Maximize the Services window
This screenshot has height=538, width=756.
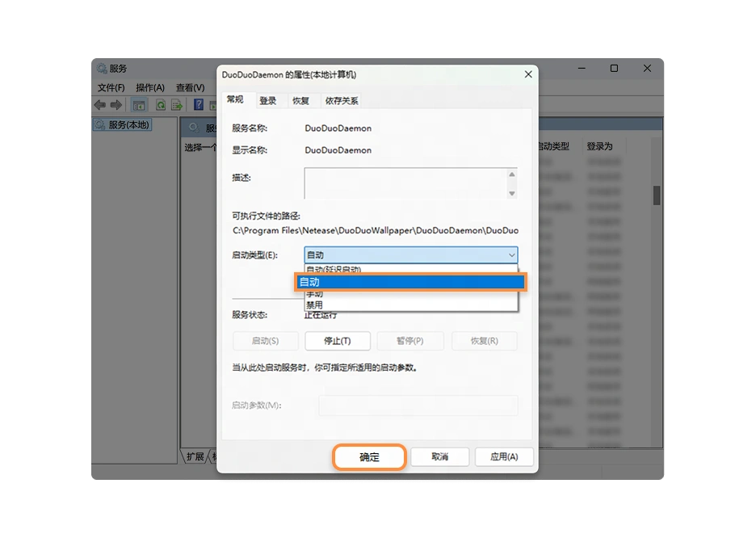click(614, 69)
